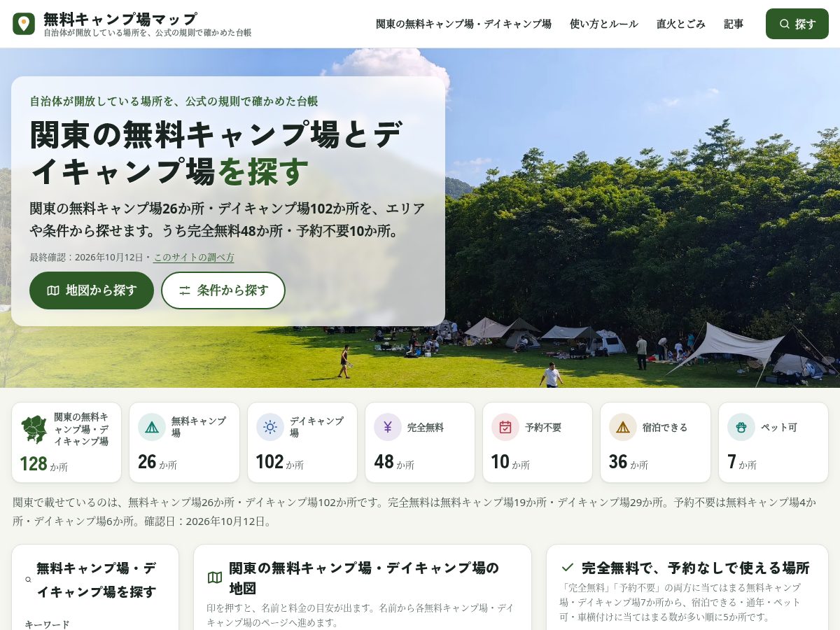Click the yen icon on the 完全無料 card
840x630 pixels.
click(x=388, y=427)
